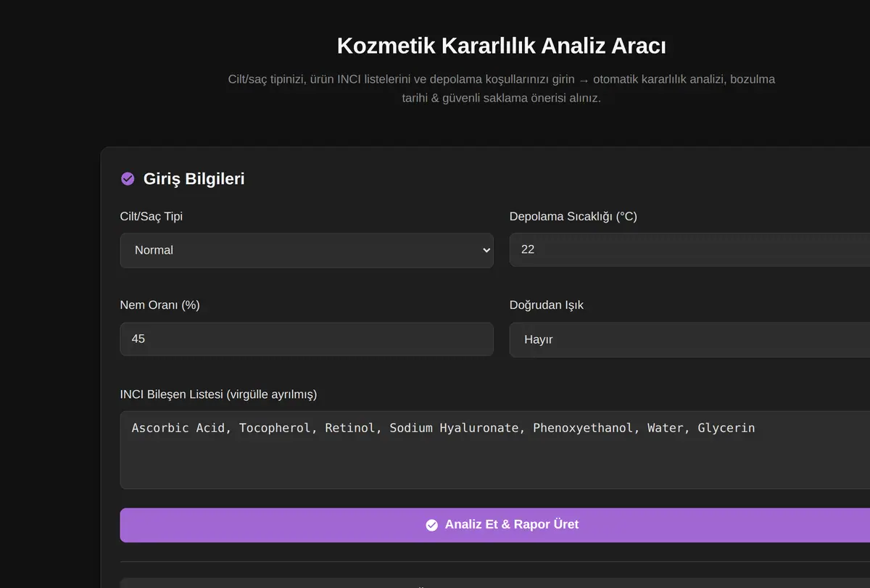
Task: Click the description text below the title
Action: click(502, 88)
